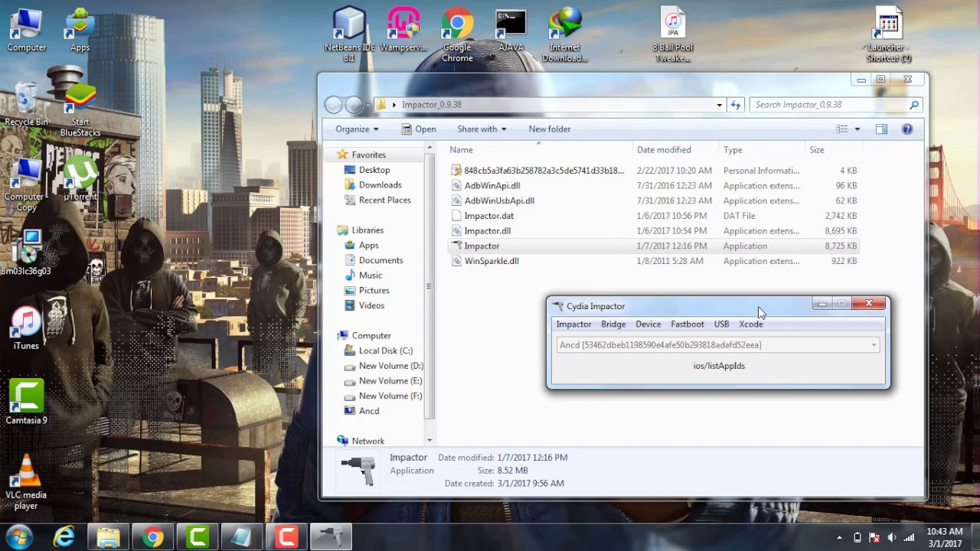This screenshot has height=551, width=980.
Task: Switch to Chrome in the taskbar
Action: click(152, 536)
